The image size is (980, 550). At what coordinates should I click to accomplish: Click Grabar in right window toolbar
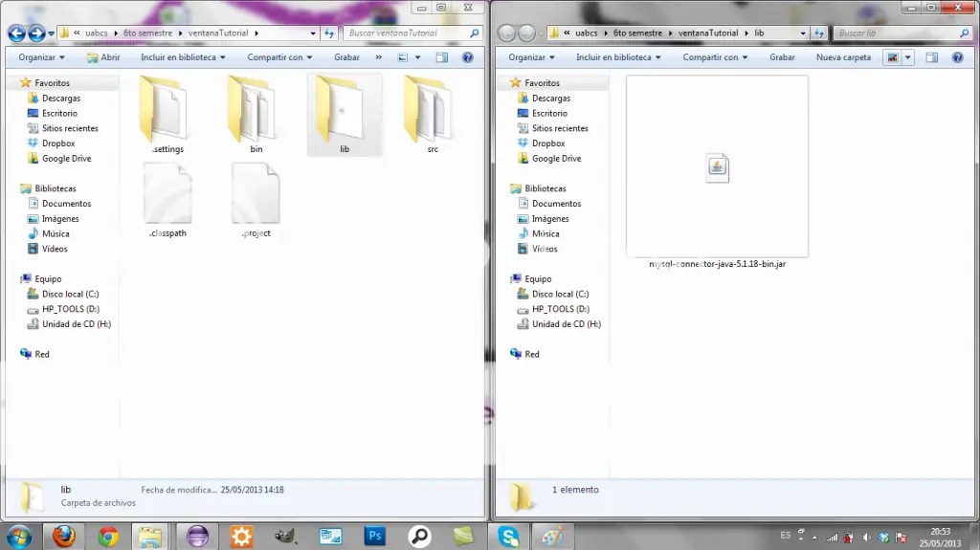tap(783, 57)
